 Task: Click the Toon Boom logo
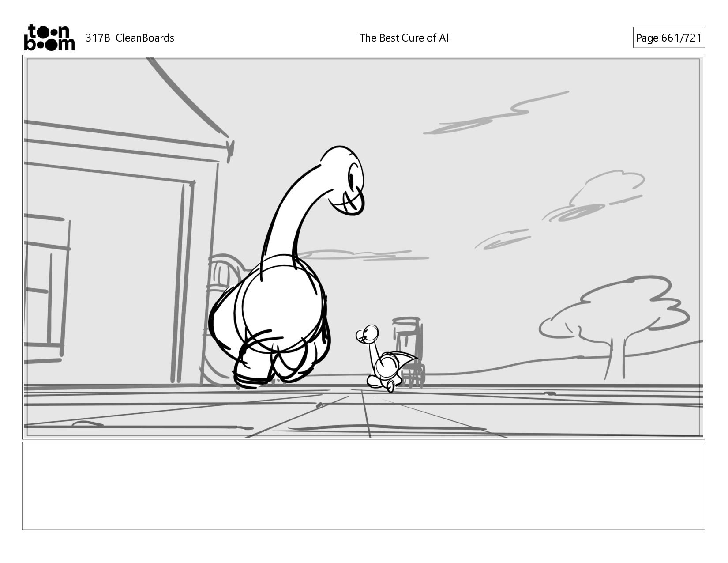click(49, 38)
